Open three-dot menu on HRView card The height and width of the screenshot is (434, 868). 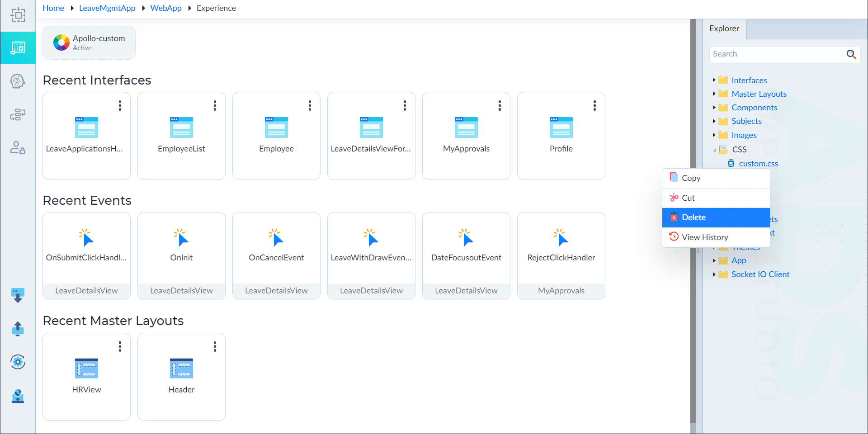point(120,347)
